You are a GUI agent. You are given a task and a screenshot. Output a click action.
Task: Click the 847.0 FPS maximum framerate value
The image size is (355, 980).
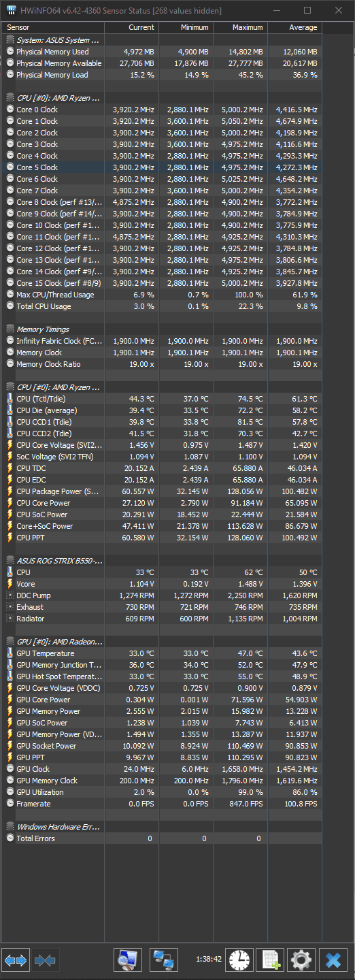point(244,804)
